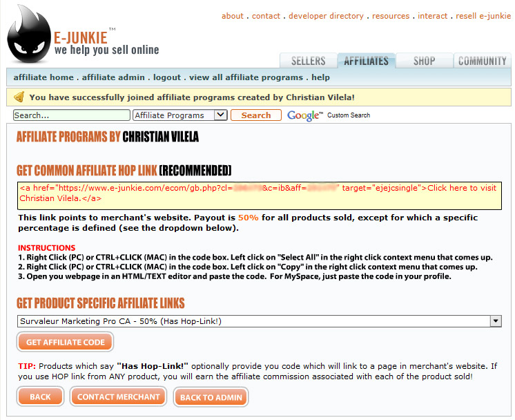Viewport: 515px width, 420px height.
Task: Click the 'we help you sell online' tagline
Action: (107, 50)
